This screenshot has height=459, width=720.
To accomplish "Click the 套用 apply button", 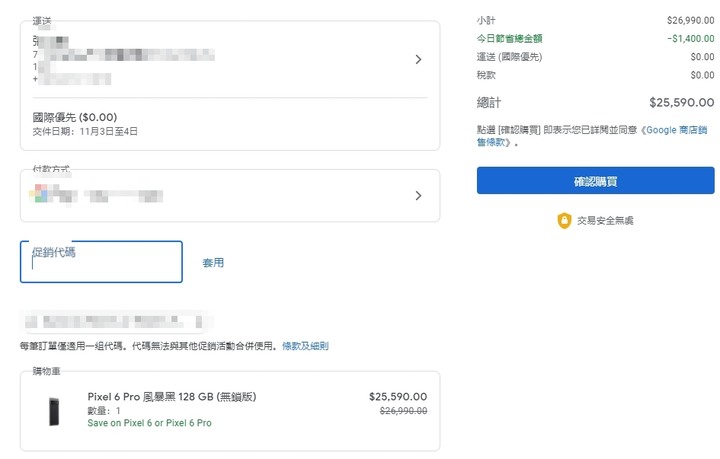I will point(213,263).
